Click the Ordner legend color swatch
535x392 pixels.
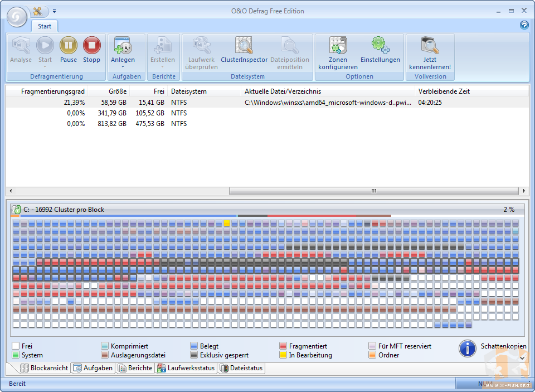[x=372, y=355]
